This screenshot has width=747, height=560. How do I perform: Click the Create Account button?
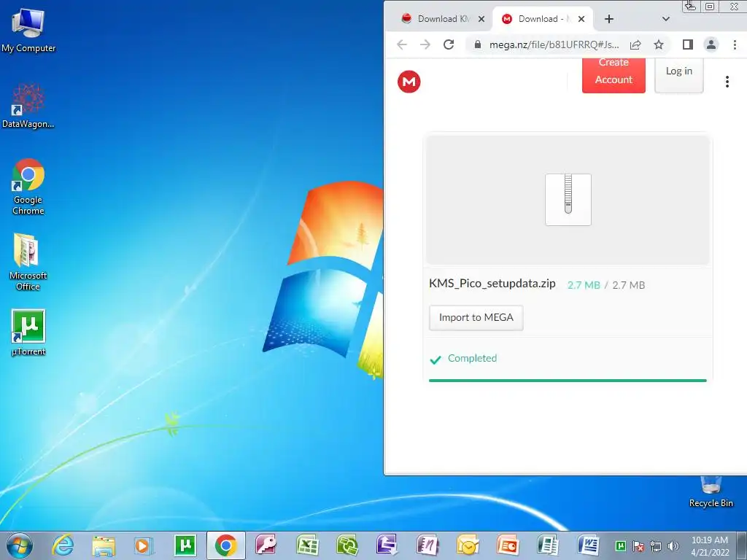click(x=614, y=75)
